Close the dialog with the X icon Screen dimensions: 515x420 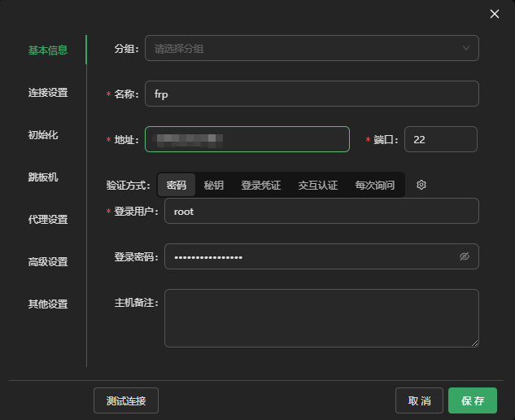[x=494, y=14]
